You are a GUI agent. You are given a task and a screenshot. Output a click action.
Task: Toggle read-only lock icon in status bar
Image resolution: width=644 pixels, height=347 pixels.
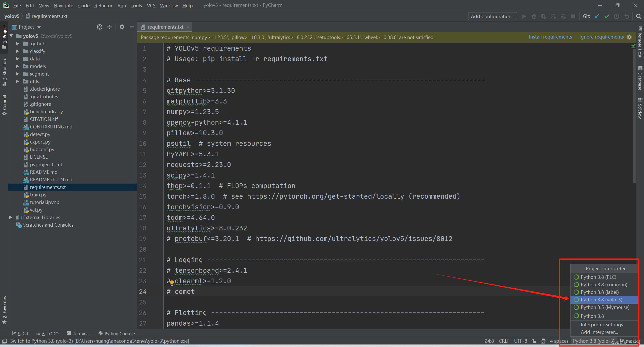coord(534,341)
